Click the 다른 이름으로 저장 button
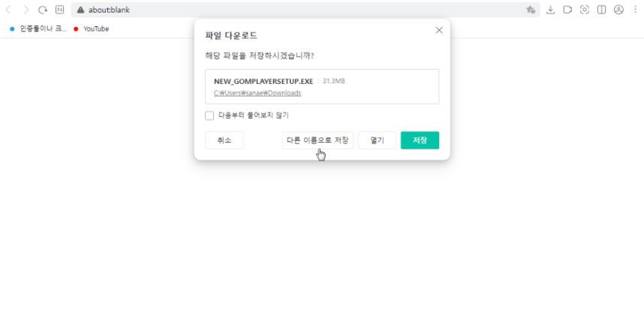Viewport: 644px width, 313px height. [317, 140]
